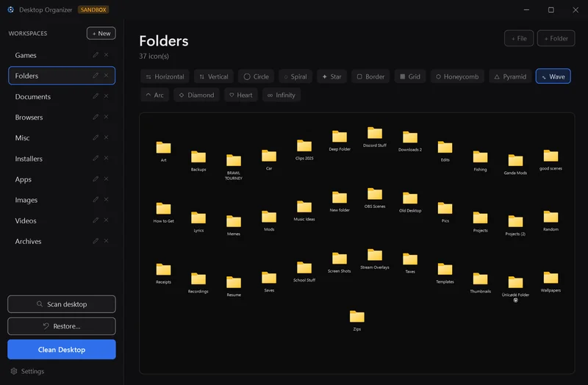
Task: Switch to the Browsers workspace
Action: coord(62,118)
